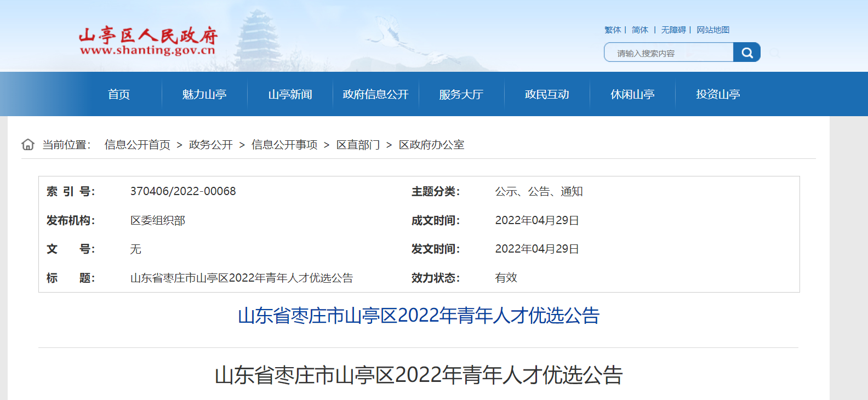This screenshot has height=400, width=868.
Task: Click the blue announcement title heading
Action: (x=419, y=316)
